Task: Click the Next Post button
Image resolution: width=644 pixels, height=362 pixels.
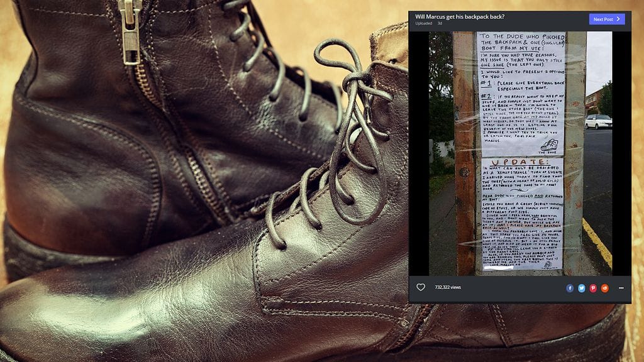Action: pyautogui.click(x=606, y=19)
